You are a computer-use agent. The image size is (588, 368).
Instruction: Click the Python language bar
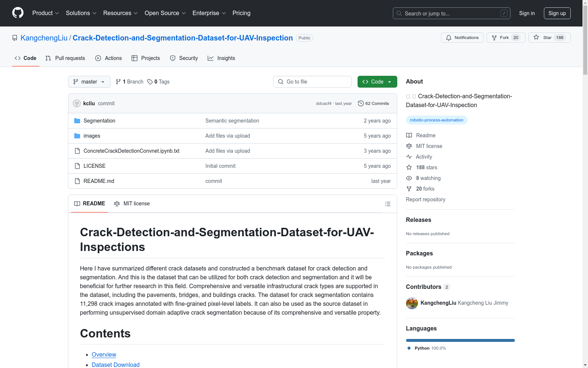tap(460, 340)
